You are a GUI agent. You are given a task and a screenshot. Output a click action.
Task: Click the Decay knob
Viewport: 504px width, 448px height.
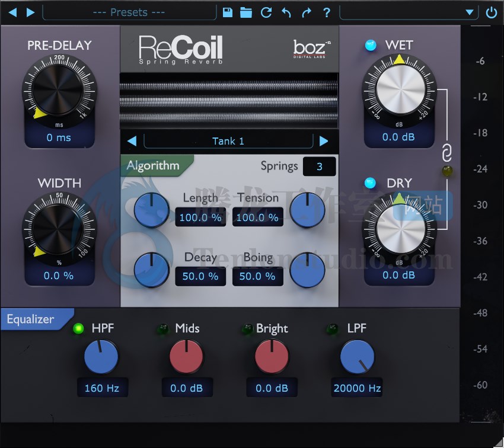click(x=151, y=270)
